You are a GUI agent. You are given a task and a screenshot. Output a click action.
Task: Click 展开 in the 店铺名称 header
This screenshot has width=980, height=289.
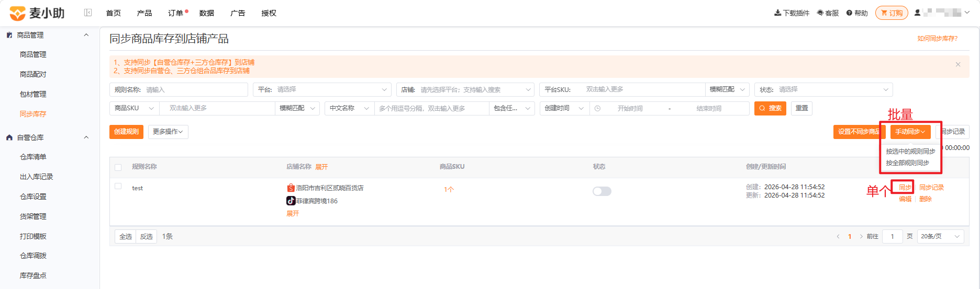(321, 167)
